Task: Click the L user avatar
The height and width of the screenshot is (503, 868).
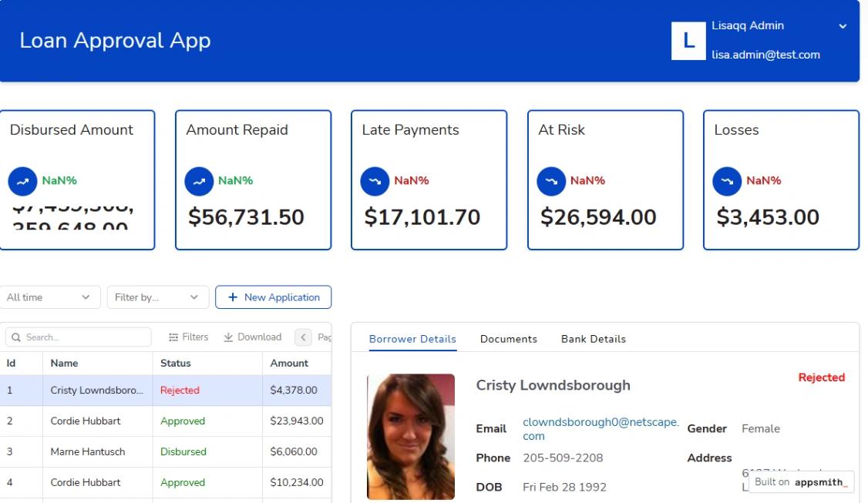Action: coord(688,40)
